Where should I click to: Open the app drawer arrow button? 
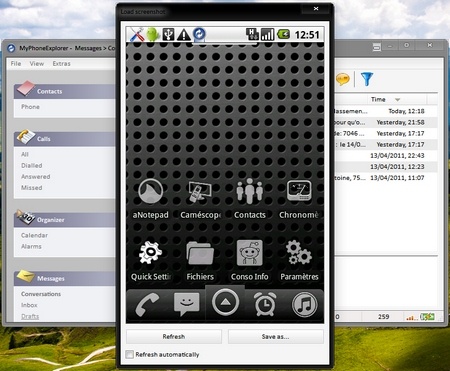[x=226, y=302]
